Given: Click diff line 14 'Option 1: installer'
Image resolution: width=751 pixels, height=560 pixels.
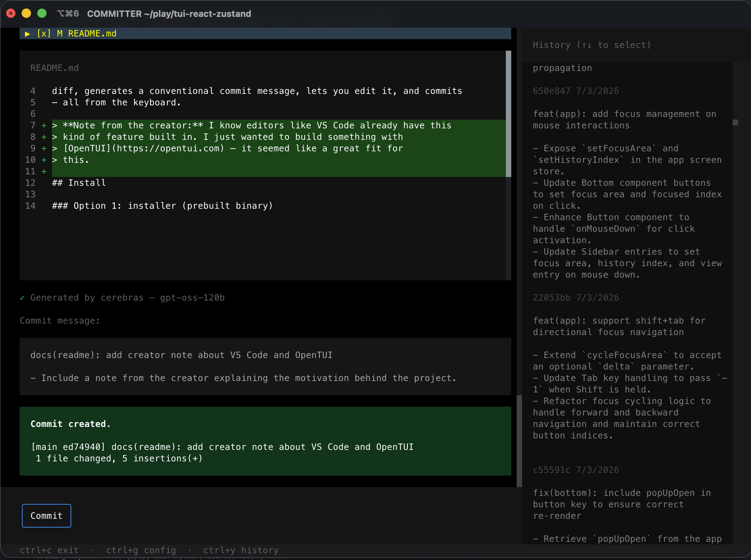Looking at the screenshot, I should (x=162, y=206).
